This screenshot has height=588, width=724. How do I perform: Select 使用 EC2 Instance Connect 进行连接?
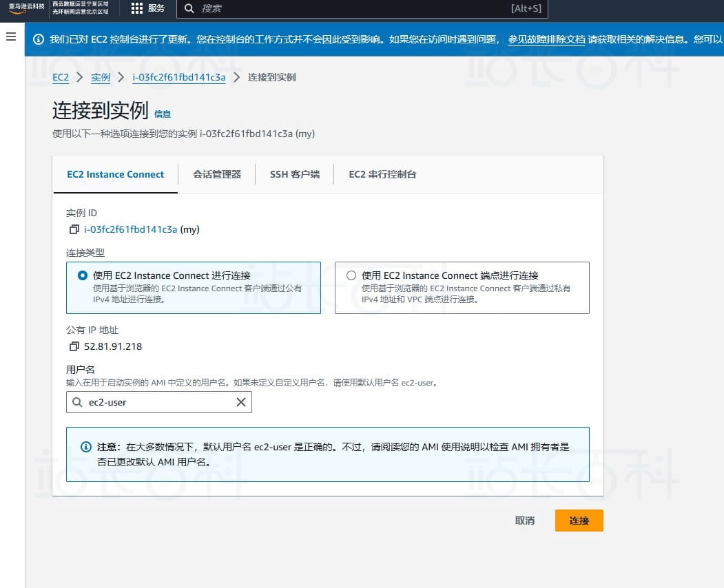82,275
